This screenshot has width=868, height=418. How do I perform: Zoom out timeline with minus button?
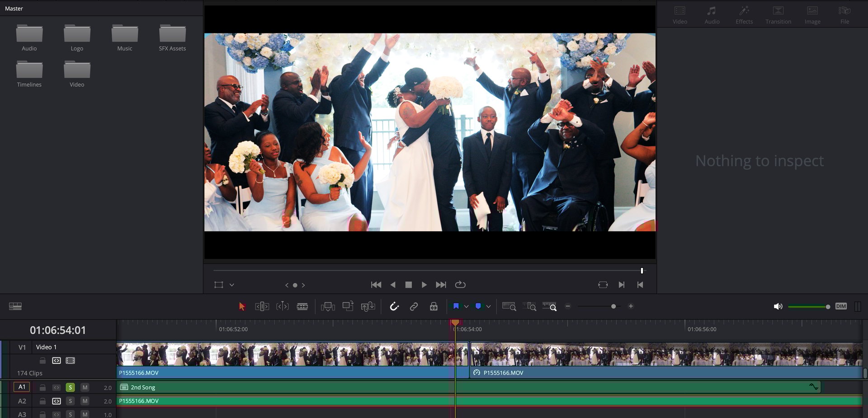pos(568,306)
